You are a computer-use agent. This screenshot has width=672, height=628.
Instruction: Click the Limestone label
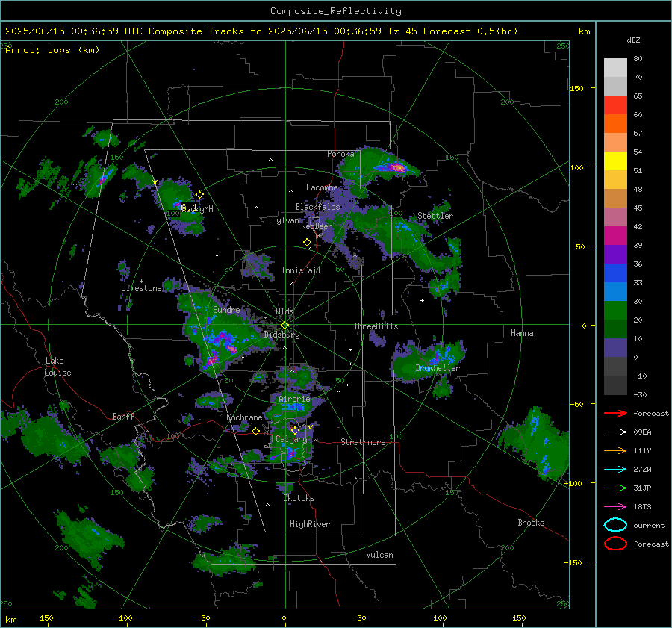pyautogui.click(x=141, y=288)
